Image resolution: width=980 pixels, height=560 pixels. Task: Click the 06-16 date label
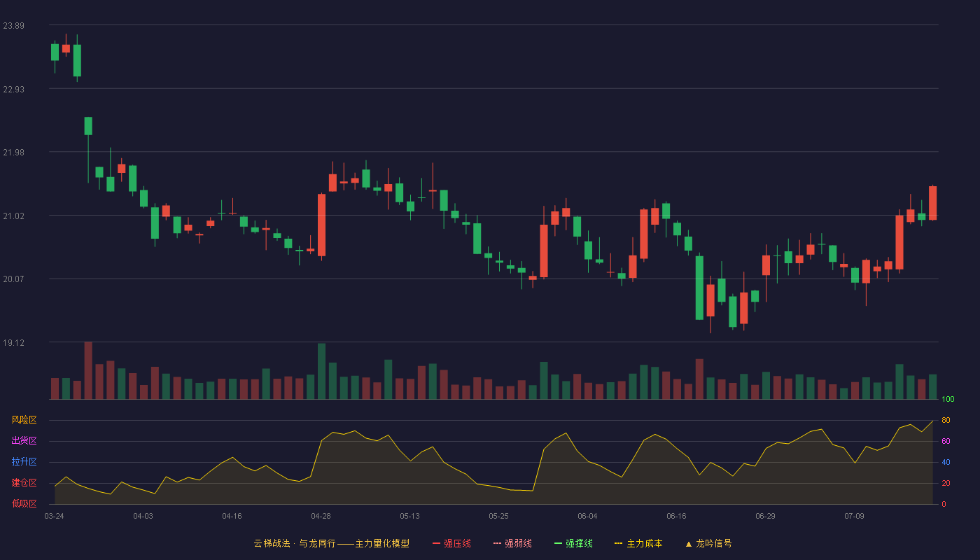point(676,516)
